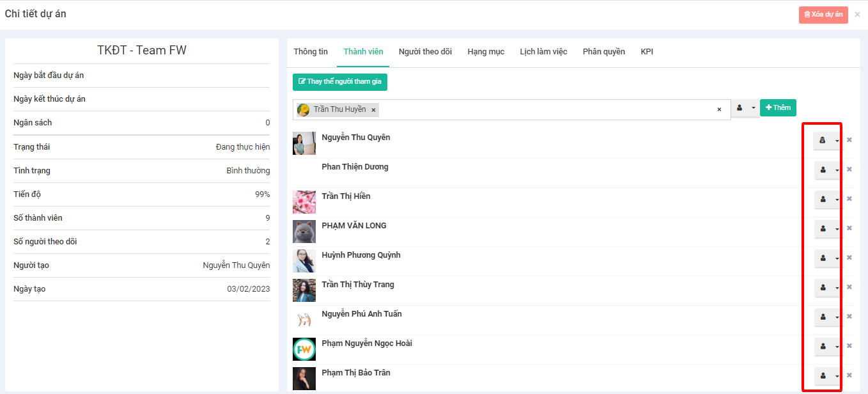Screen dimensions: 868x394
Task: Click the X icon next to Phạm Thị Bảo Trân
Action: pos(849,375)
